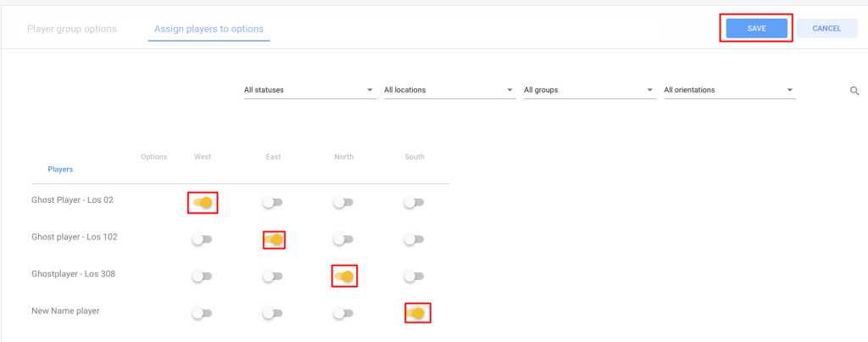The height and width of the screenshot is (342, 868).
Task: Enable South toggle for Ghost player - Los 102
Action: click(414, 239)
